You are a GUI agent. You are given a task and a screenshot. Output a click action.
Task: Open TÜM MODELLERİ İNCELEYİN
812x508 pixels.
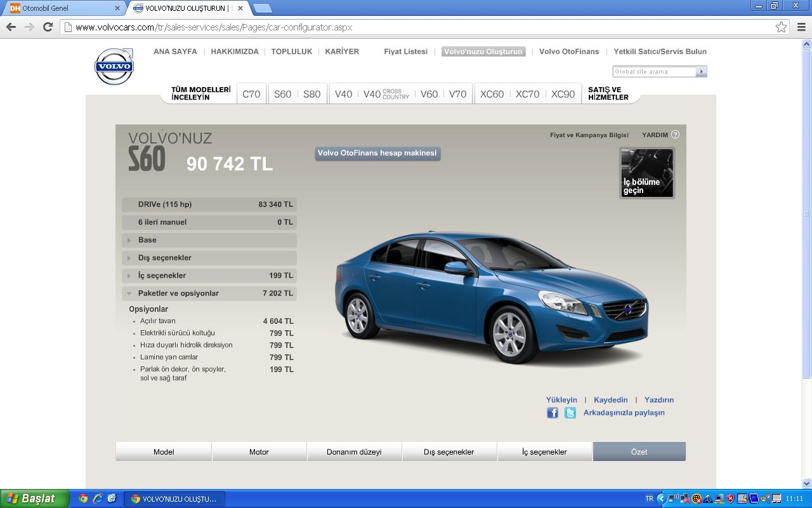click(200, 93)
